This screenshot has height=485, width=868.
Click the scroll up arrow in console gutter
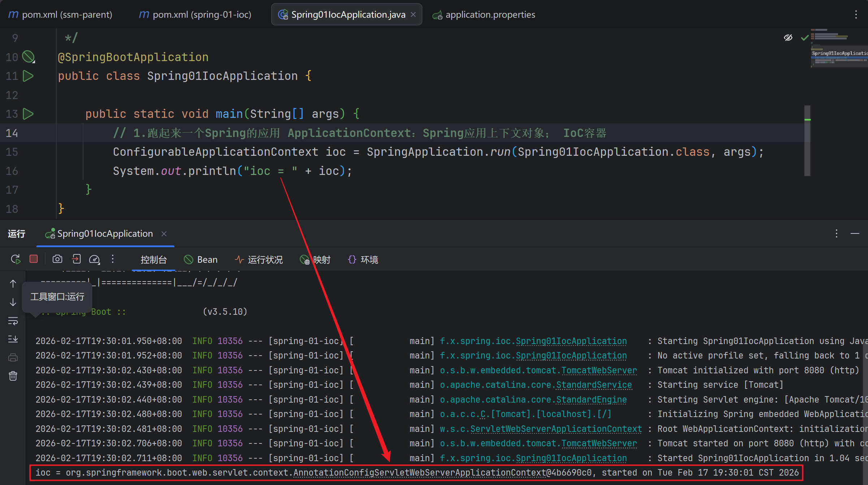(13, 284)
